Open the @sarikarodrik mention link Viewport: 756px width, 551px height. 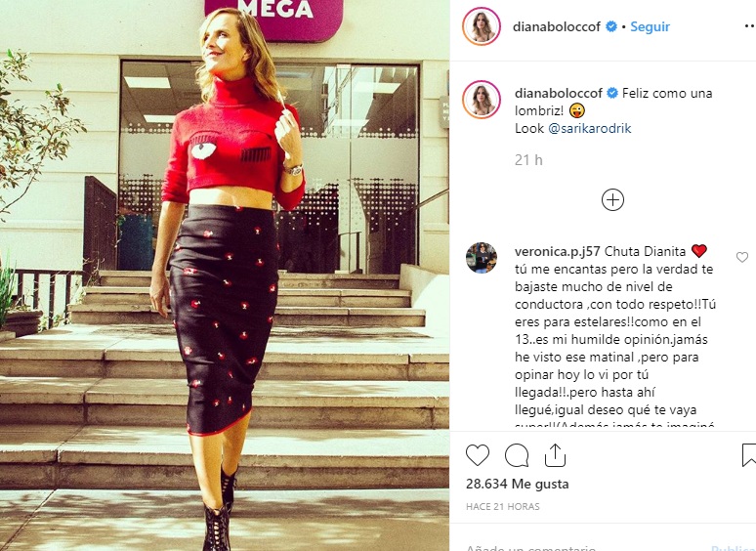(x=590, y=128)
